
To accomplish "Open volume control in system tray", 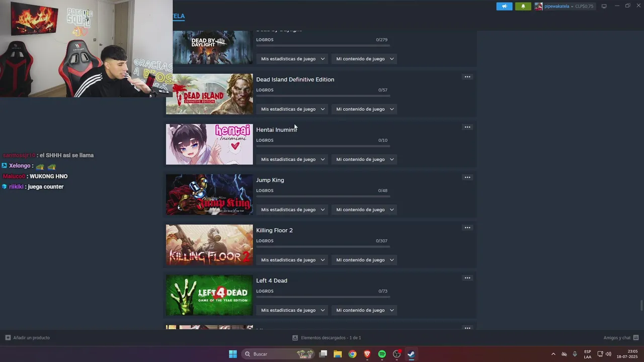I will (x=609, y=354).
